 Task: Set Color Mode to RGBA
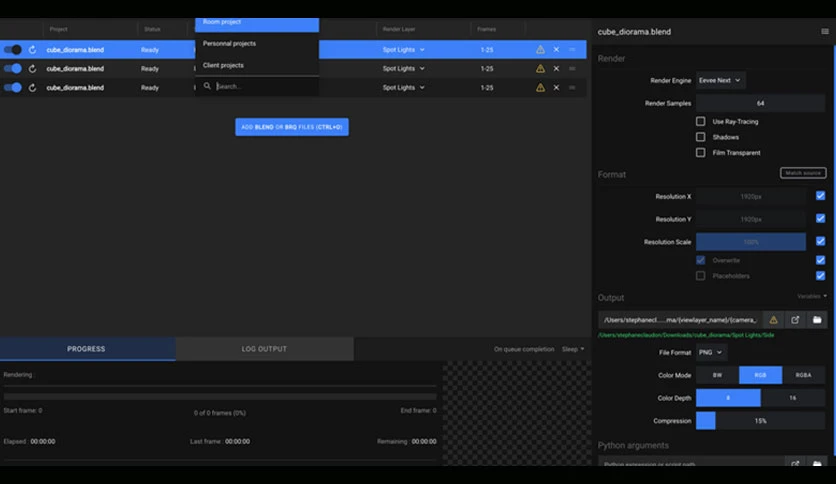pyautogui.click(x=803, y=375)
